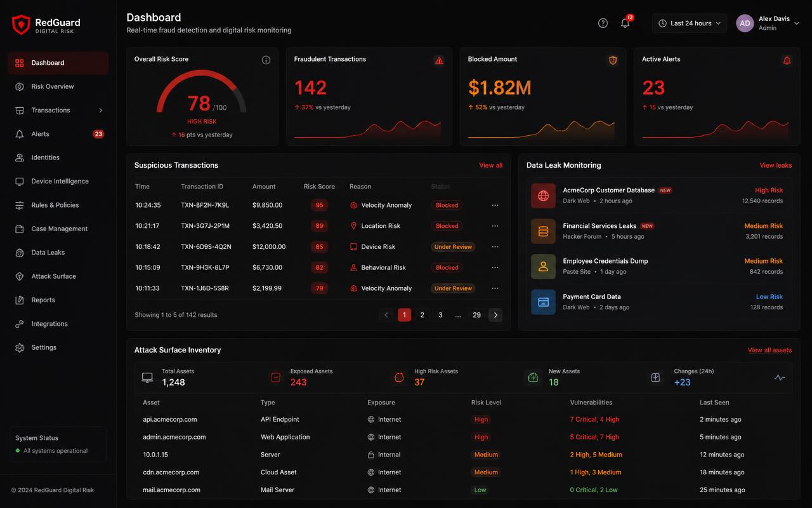Open Attack Surface in the sidebar
812x508 pixels.
pyautogui.click(x=58, y=276)
